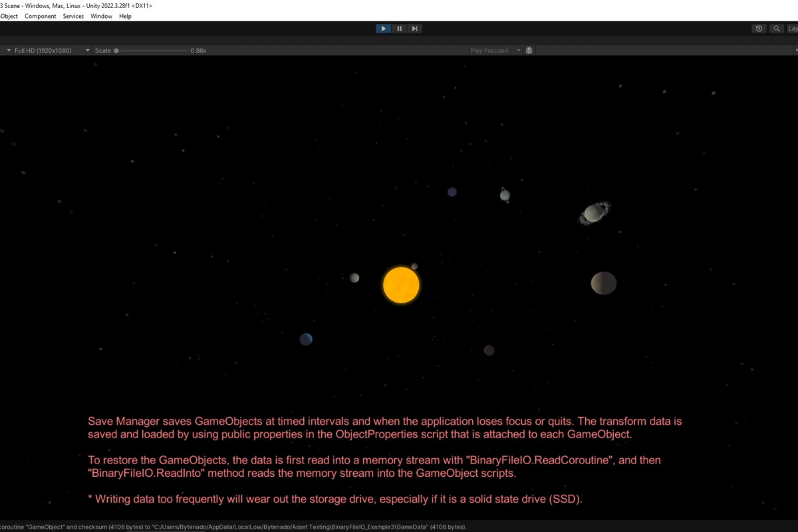Click the Scale slider track
The image size is (798, 532).
pos(151,51)
